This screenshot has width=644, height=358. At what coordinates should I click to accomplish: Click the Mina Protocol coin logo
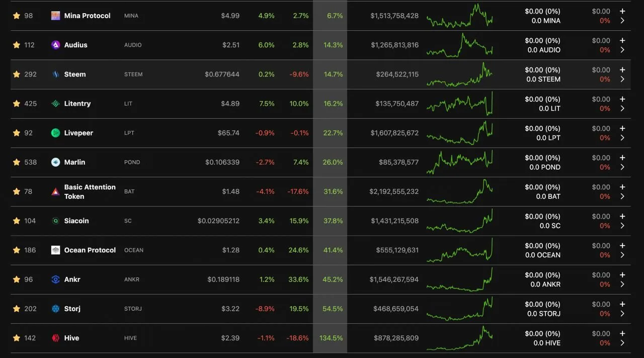point(56,16)
